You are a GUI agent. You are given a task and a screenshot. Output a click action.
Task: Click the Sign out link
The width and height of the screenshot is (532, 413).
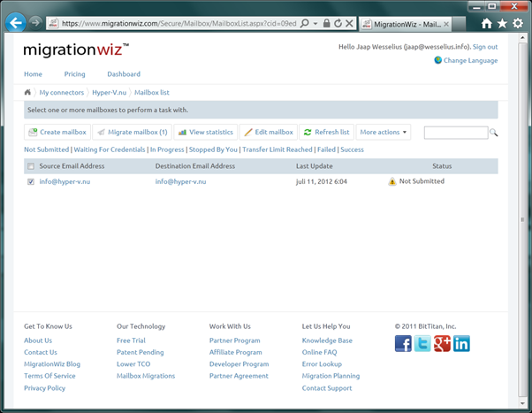484,46
